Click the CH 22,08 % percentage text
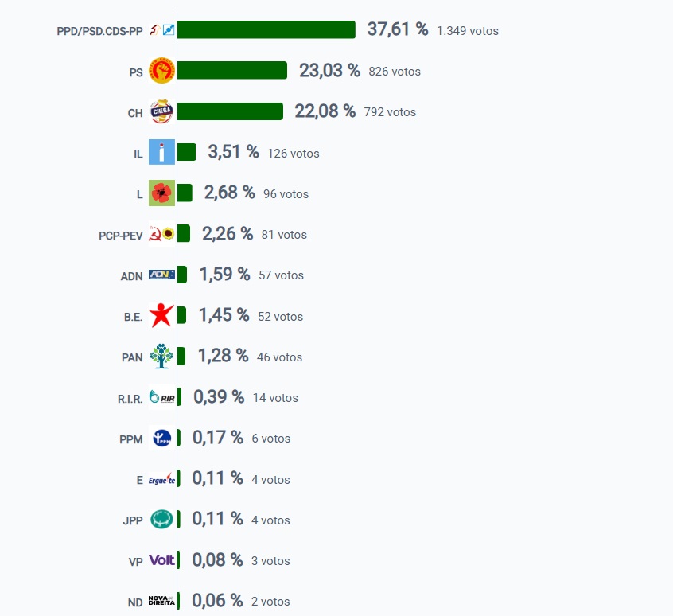 pyautogui.click(x=325, y=111)
